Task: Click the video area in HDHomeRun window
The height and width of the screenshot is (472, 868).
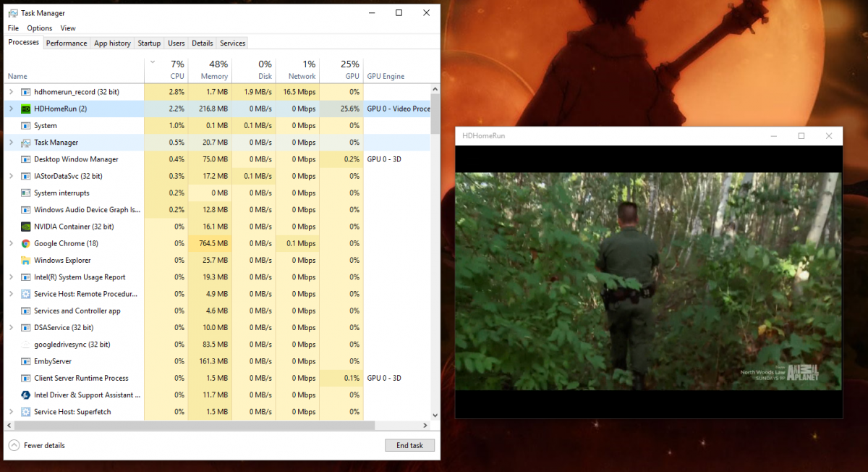Action: coord(649,281)
